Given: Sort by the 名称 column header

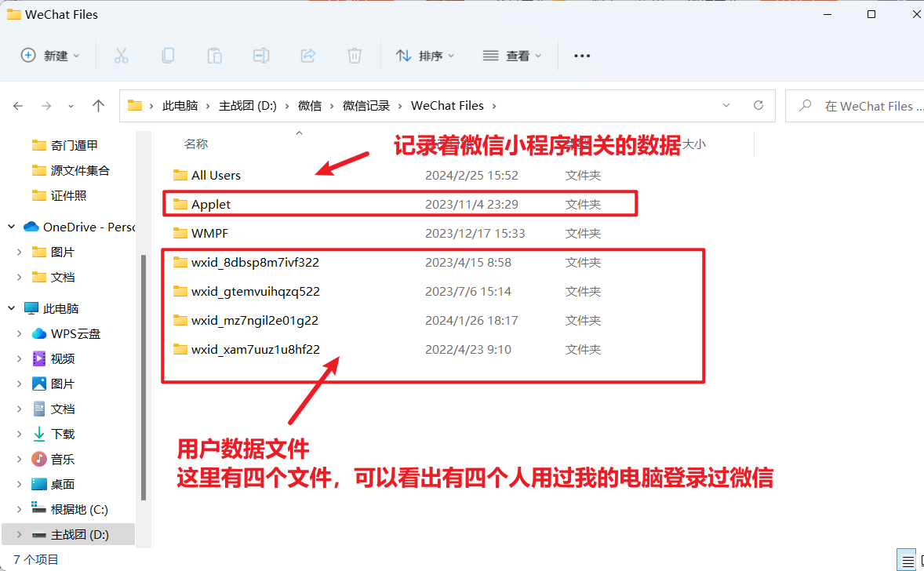Looking at the screenshot, I should pos(196,144).
